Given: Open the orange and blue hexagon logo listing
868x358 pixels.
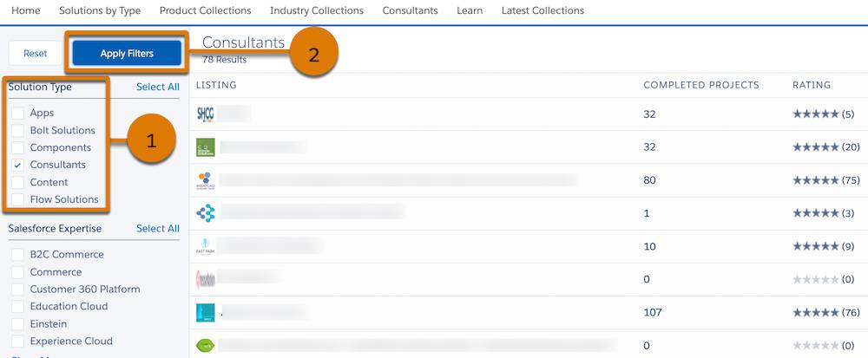Looking at the screenshot, I should click(206, 180).
